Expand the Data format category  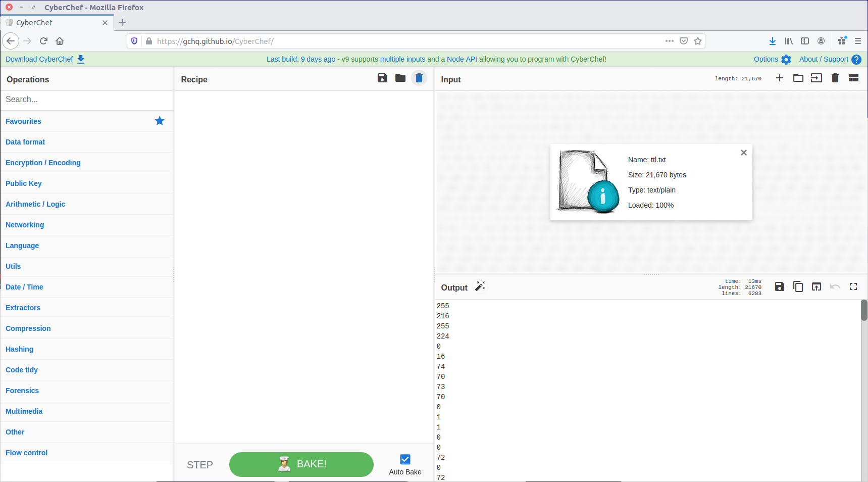25,142
